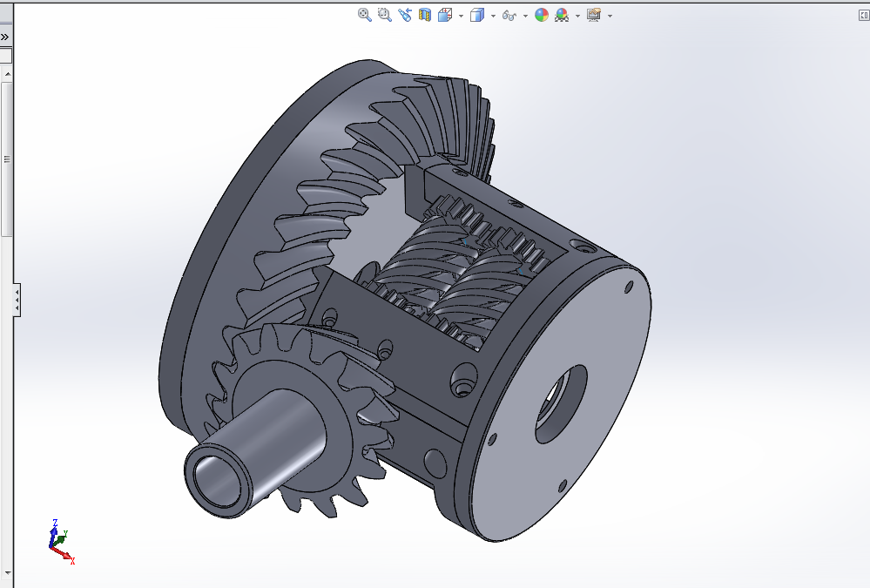Open Edit Appearance color ball
Image resolution: width=870 pixels, height=588 pixels.
(542, 15)
